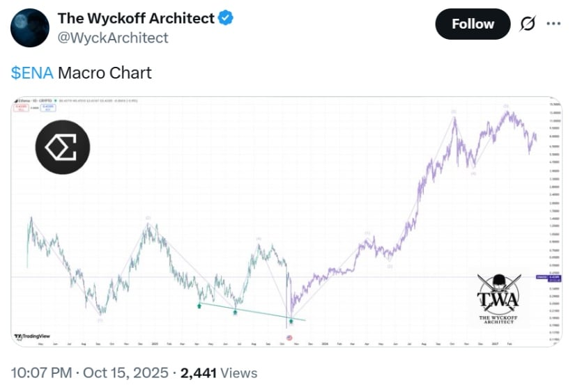Open the Grok circle-slash icon
575x392 pixels.
pyautogui.click(x=528, y=24)
